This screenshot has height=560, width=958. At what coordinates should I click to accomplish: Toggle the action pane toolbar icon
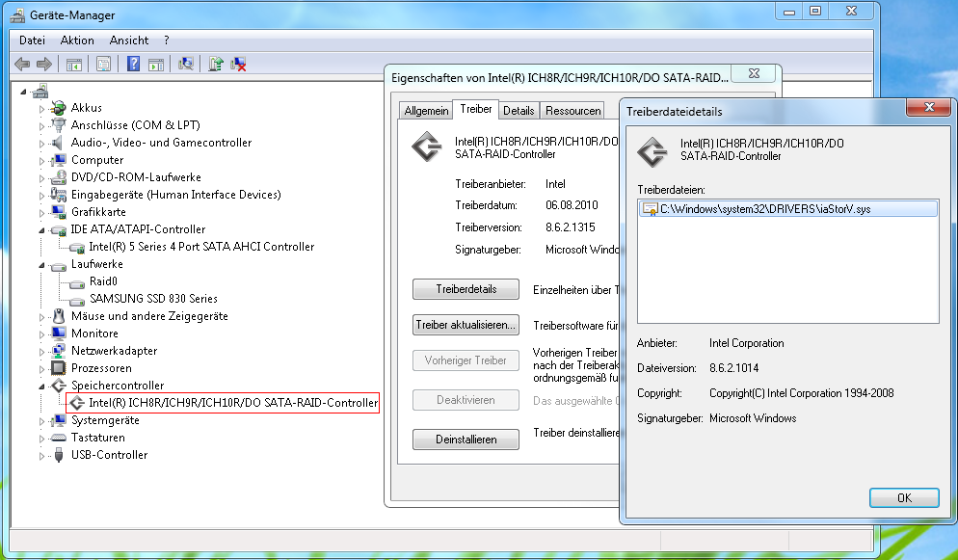click(x=156, y=65)
